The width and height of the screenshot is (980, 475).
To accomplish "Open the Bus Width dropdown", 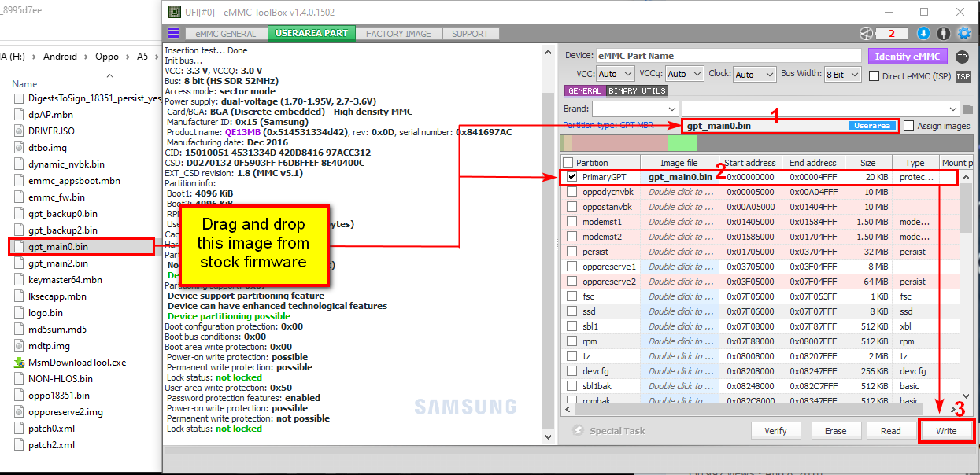I will pyautogui.click(x=845, y=74).
